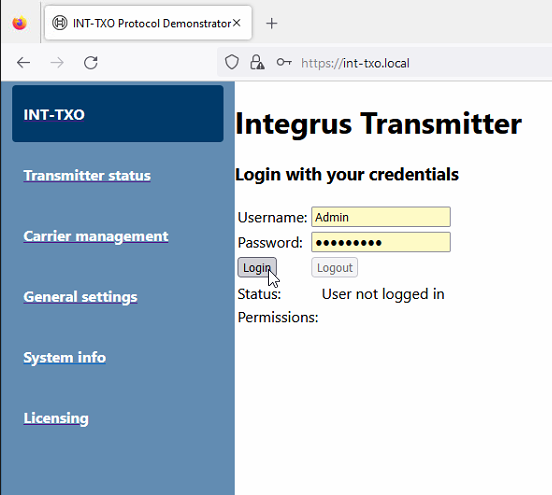
Task: Focus the Username input field
Action: coord(381,217)
